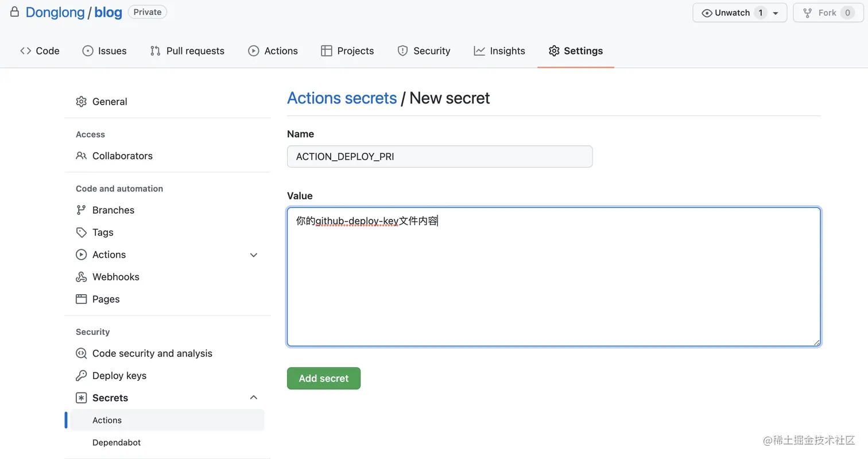The height and width of the screenshot is (459, 868).
Task: Focus the secret Name input field
Action: pyautogui.click(x=439, y=156)
